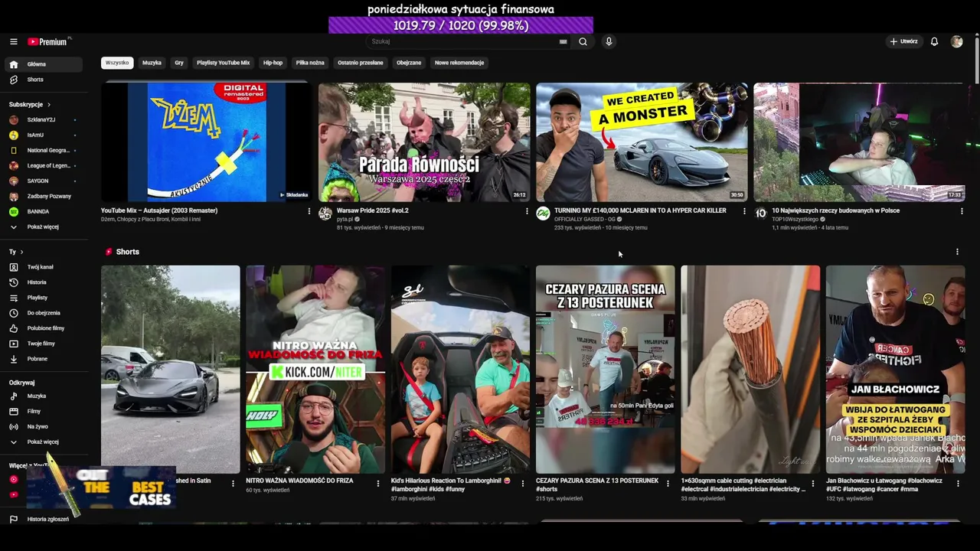
Task: Select Ostatnio przesłane chip
Action: (360, 63)
